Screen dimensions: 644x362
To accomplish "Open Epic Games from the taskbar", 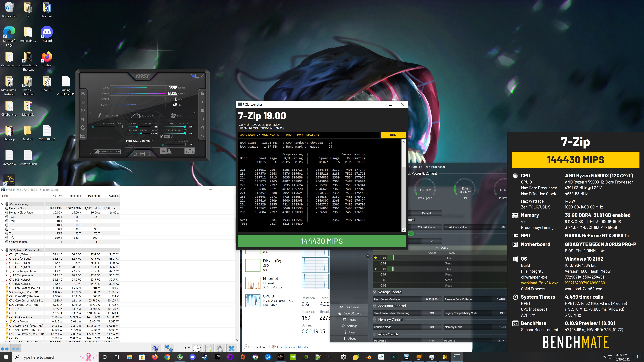I will (218, 357).
